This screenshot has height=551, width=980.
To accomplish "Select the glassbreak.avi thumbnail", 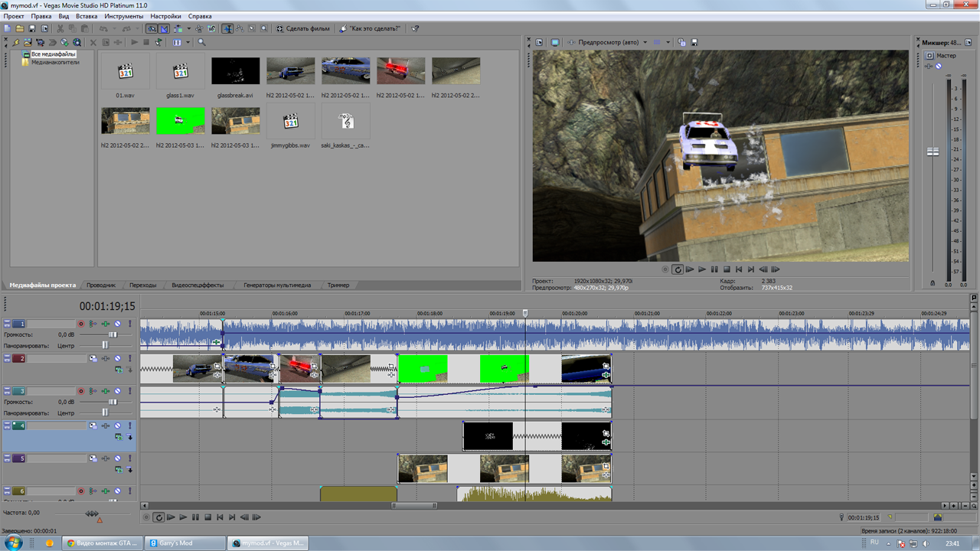I will (x=235, y=71).
